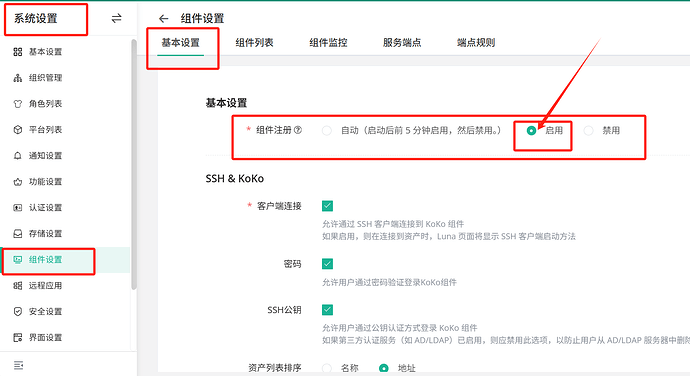Click the 组织管理 hierarchy icon

click(x=18, y=78)
